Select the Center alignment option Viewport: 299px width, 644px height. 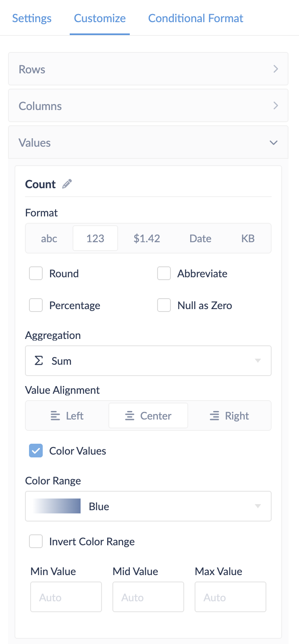[148, 415]
